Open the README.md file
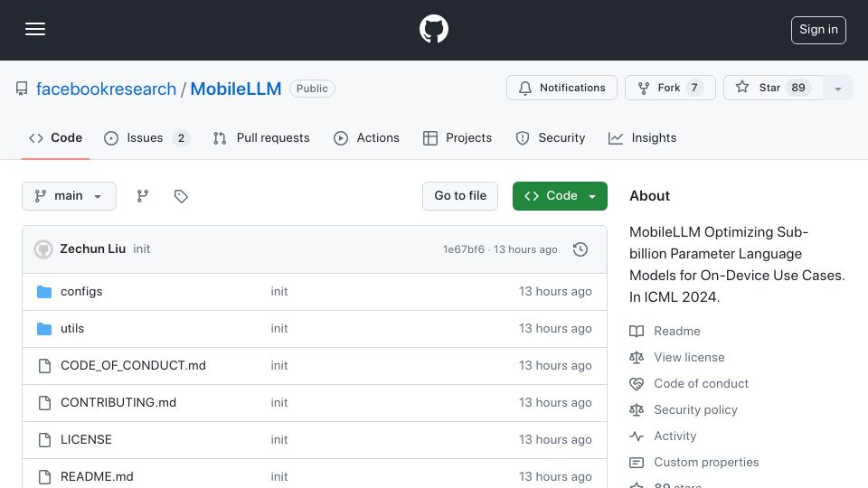The width and height of the screenshot is (868, 488). (97, 477)
